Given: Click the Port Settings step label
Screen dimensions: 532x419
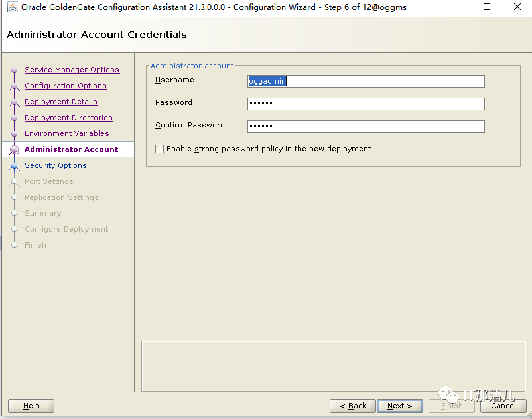Looking at the screenshot, I should (x=49, y=181).
